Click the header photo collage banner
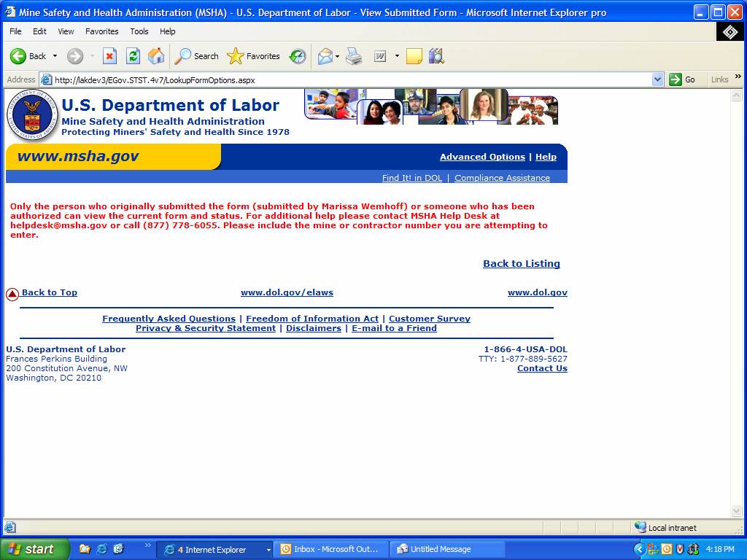Screen dimensions: 747x560 coord(431,106)
